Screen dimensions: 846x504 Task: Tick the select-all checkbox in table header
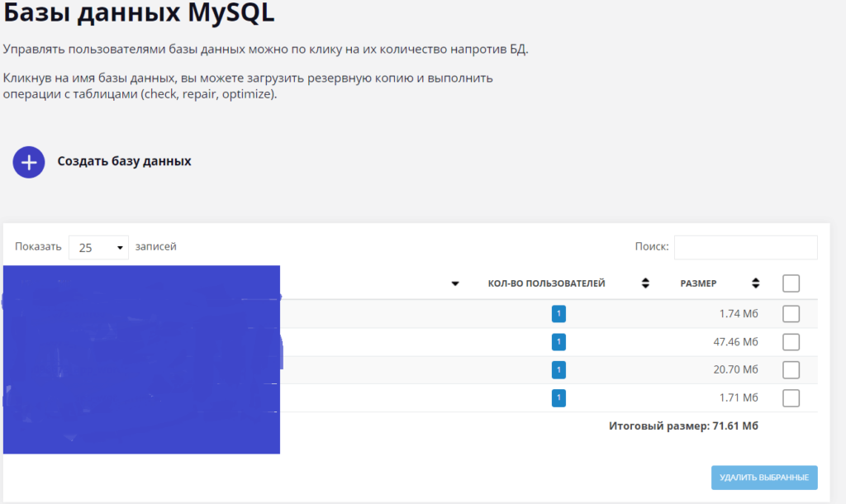point(791,283)
